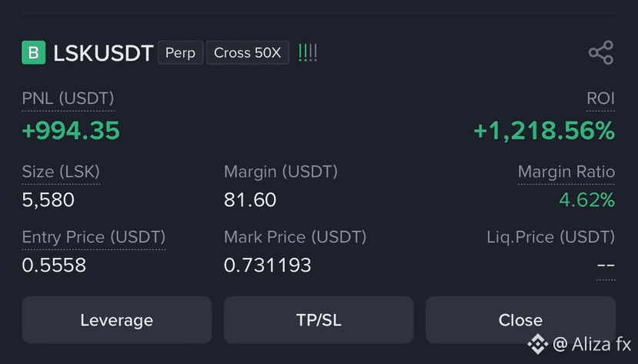Close the LSKUSDT position
638x364 pixels.
pos(520,319)
